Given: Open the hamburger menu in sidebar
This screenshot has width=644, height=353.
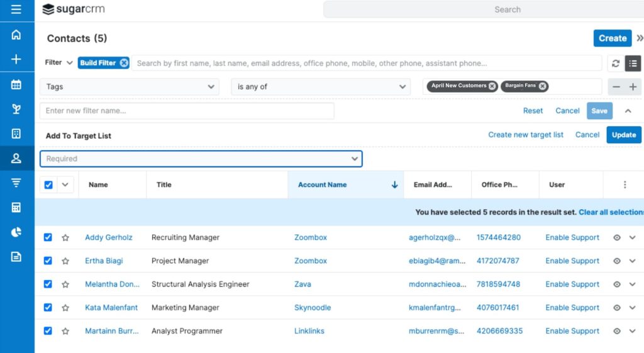Looking at the screenshot, I should pyautogui.click(x=16, y=9).
